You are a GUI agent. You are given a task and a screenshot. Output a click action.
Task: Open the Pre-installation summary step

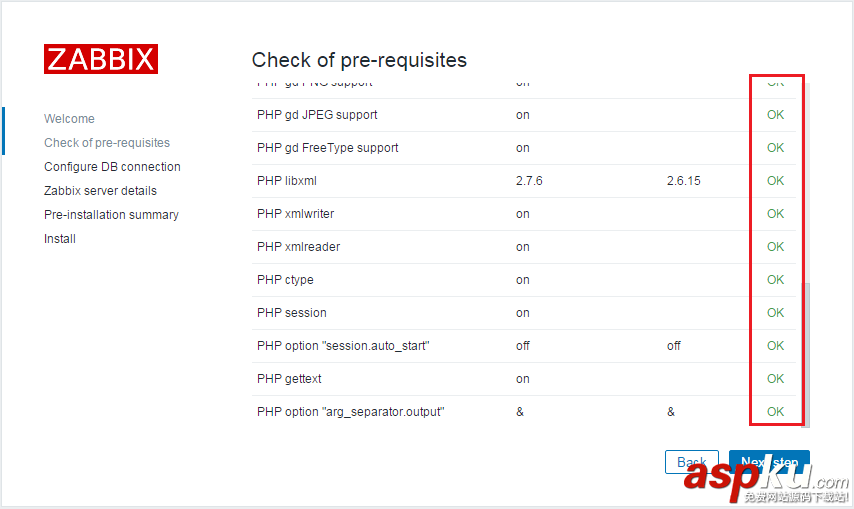tap(111, 215)
